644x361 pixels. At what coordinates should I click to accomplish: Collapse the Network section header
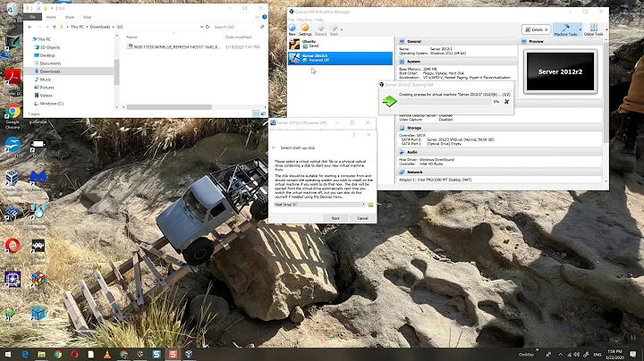(499, 172)
